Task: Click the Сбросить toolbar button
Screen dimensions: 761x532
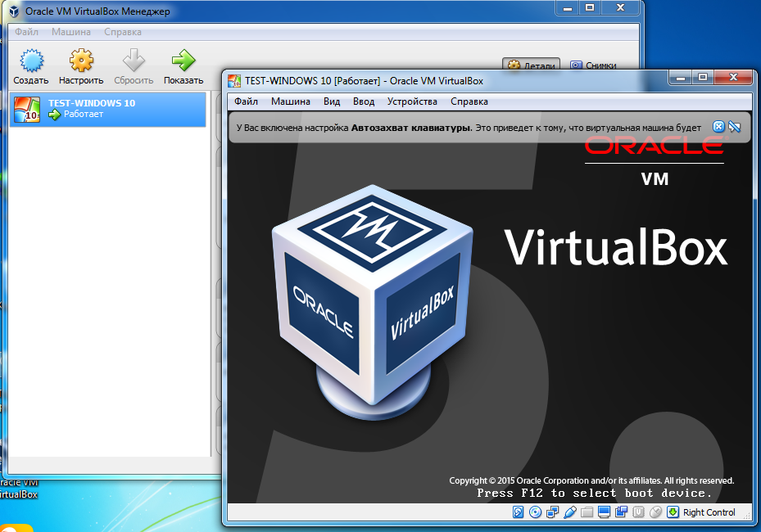Action: pos(134,67)
